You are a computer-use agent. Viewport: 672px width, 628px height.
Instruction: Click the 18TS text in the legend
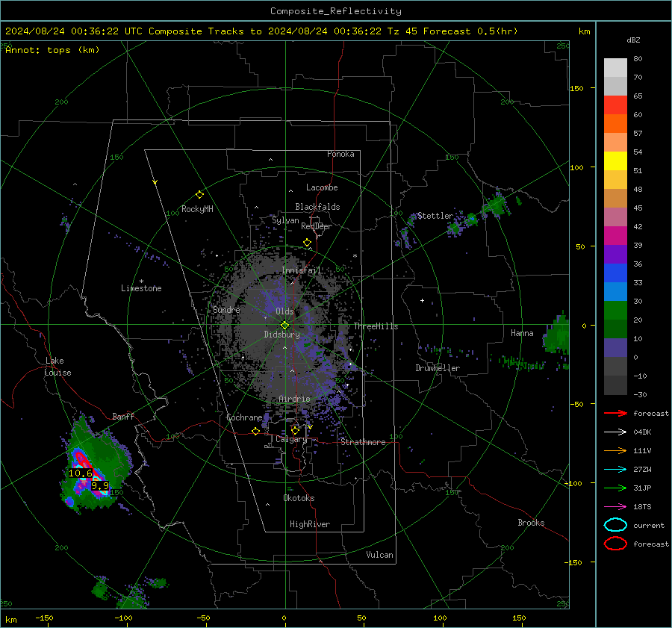click(642, 507)
